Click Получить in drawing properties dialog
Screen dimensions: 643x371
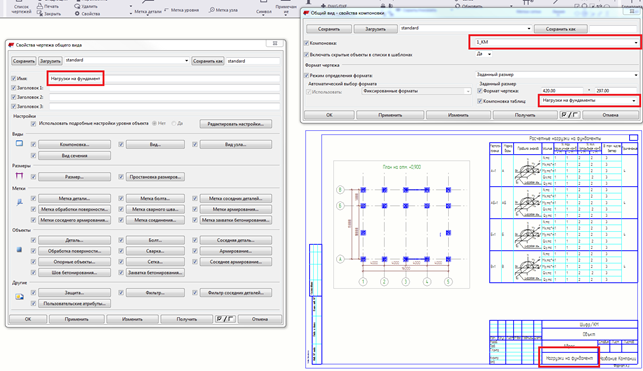[x=187, y=319]
